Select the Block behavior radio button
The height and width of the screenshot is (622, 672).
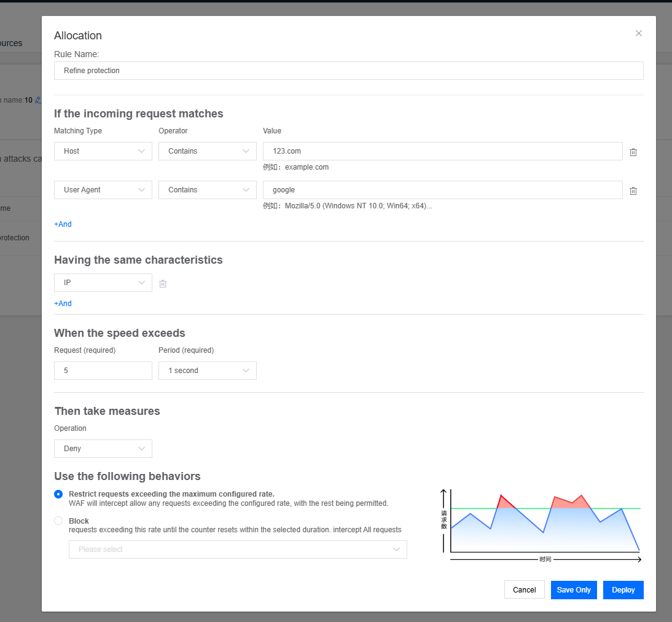tap(58, 521)
